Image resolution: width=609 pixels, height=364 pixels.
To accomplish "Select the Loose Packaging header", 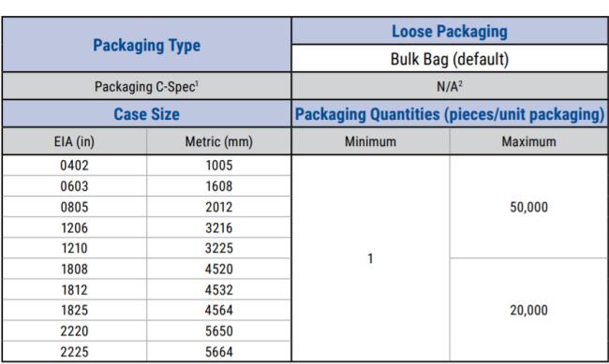I will click(450, 31).
